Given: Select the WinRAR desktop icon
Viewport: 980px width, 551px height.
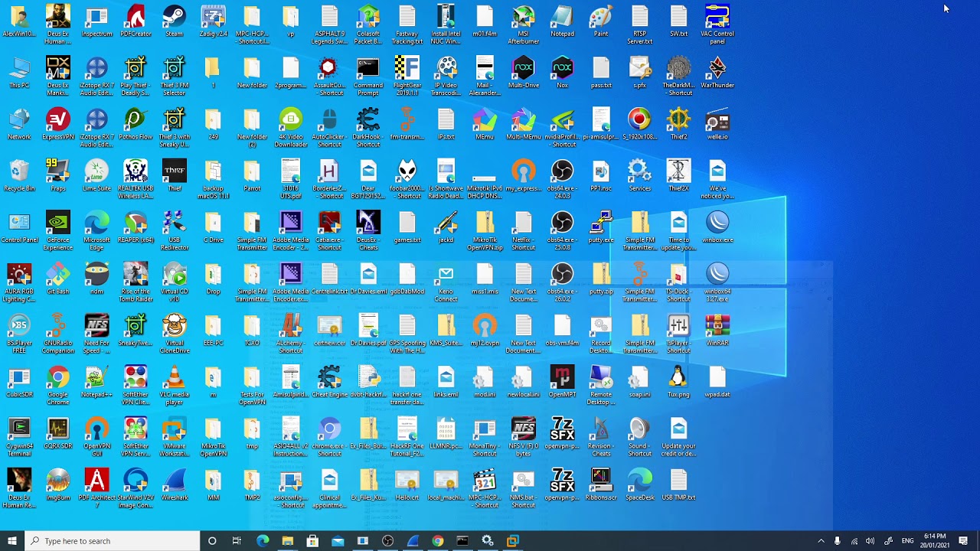Looking at the screenshot, I should pyautogui.click(x=717, y=331).
